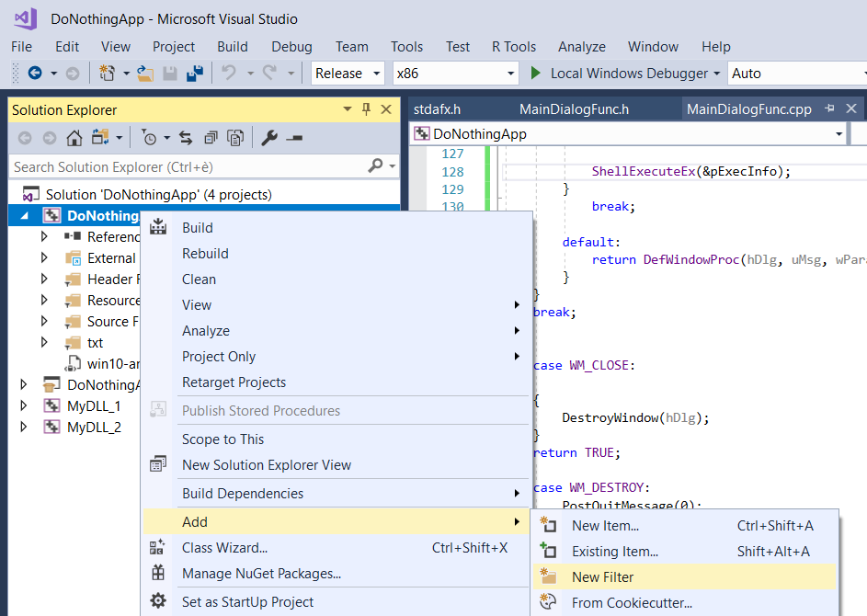Select New Filter in Add submenu
Screen dimensions: 867x616
(685, 576)
